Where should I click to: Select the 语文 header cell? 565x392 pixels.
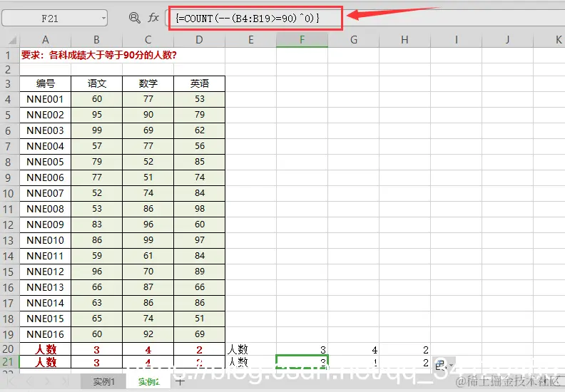click(x=96, y=83)
